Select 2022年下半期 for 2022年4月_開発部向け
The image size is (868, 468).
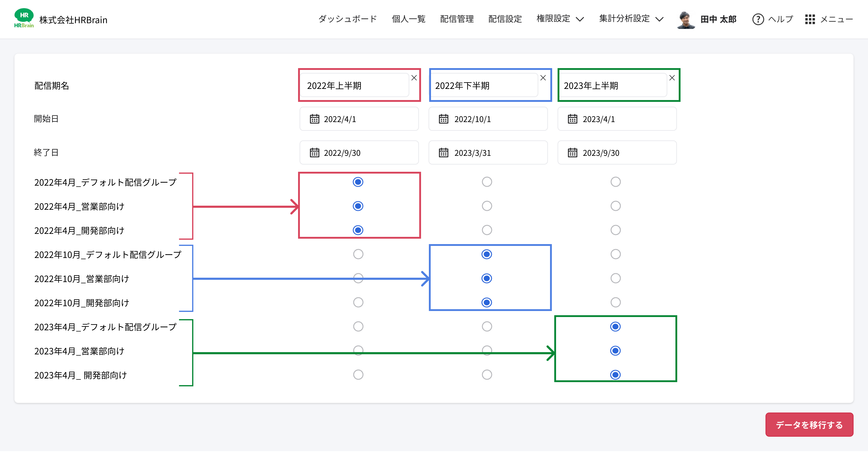pos(487,230)
